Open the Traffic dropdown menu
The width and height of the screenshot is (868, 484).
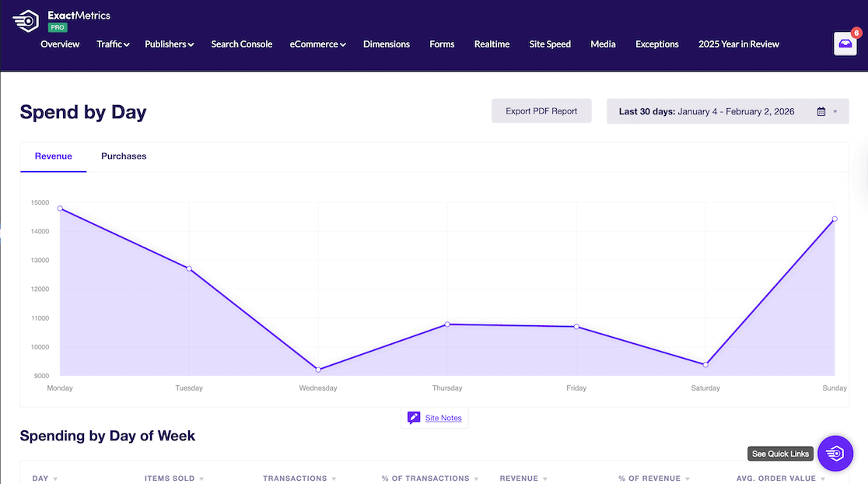coord(112,44)
